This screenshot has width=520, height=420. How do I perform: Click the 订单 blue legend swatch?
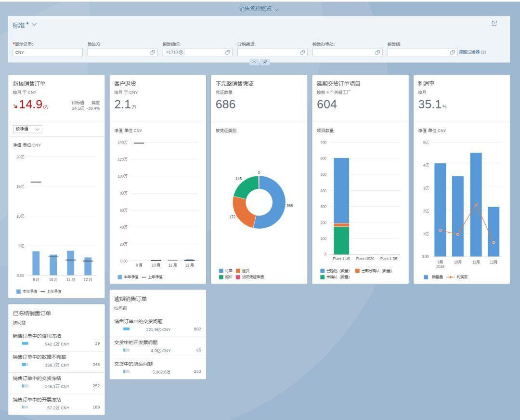pos(221,271)
